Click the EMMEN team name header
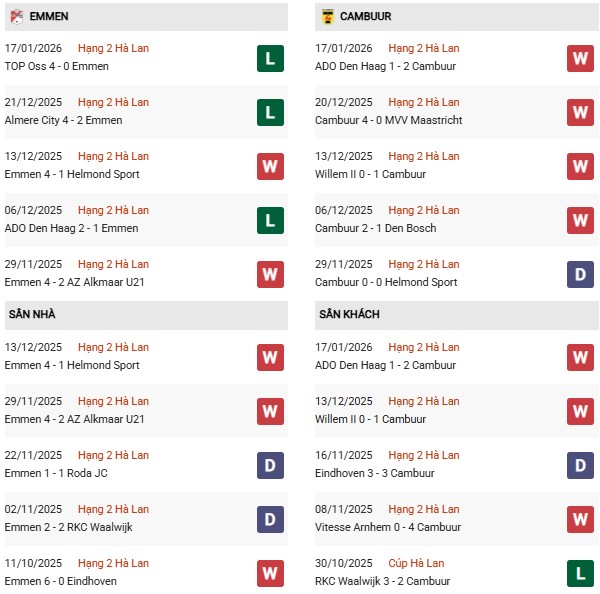The width and height of the screenshot is (600, 594). point(49,16)
